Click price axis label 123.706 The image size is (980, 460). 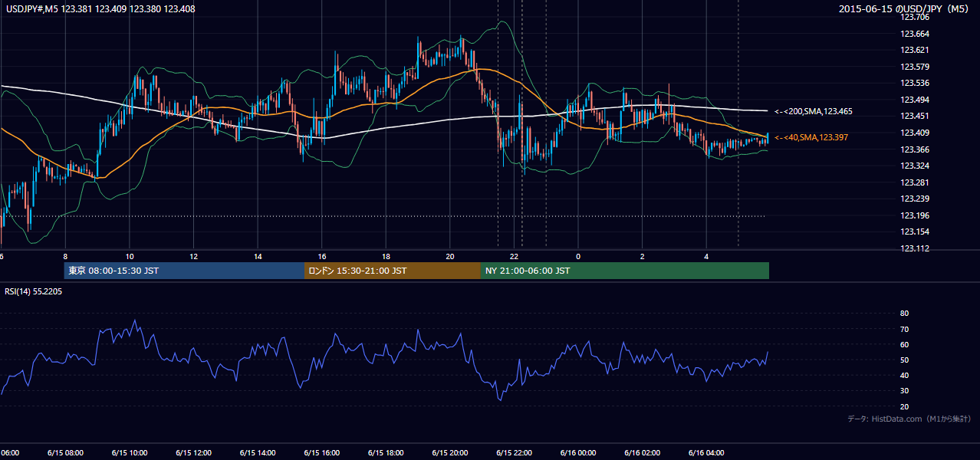pyautogui.click(x=914, y=17)
